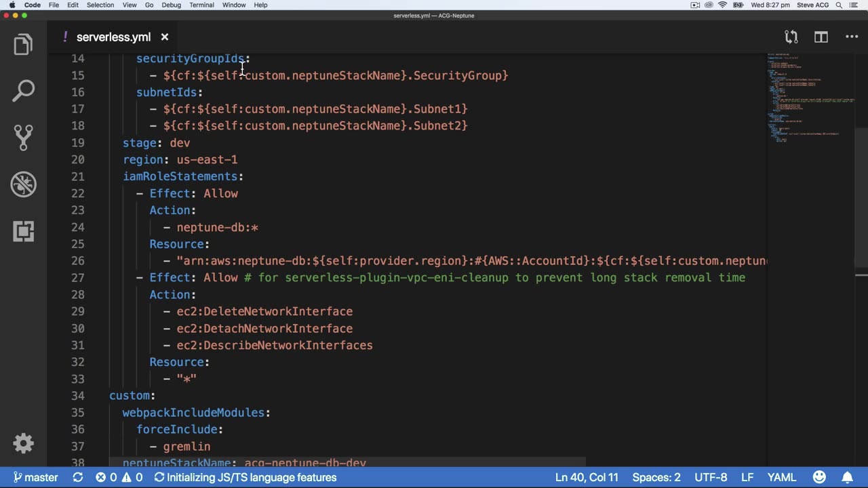The height and width of the screenshot is (488, 868).
Task: Open the Explorer view in activity bar
Action: tap(23, 45)
